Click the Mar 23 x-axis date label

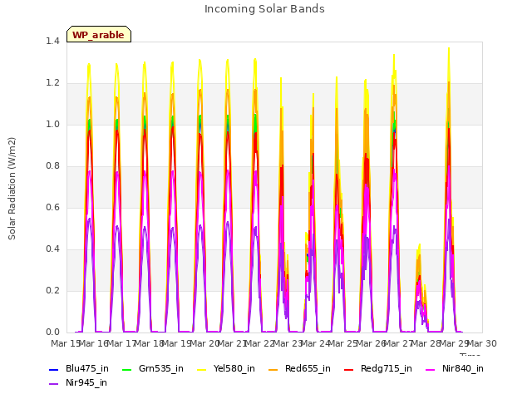coord(288,343)
